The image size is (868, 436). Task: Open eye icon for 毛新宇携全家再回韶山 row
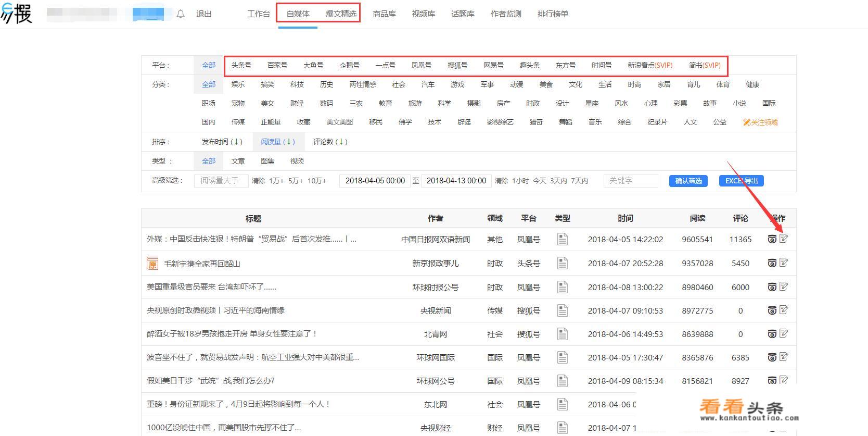772,263
